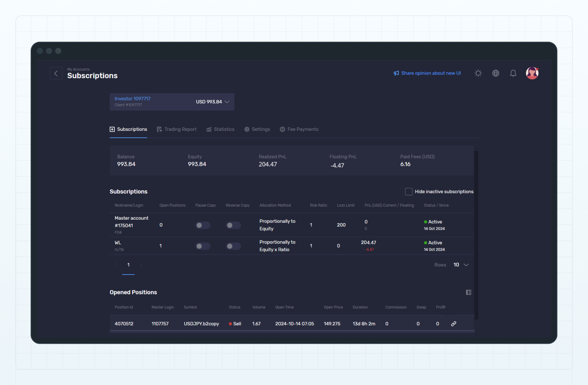Viewport: 588px width, 385px height.
Task: Open the language globe icon
Action: [x=496, y=73]
